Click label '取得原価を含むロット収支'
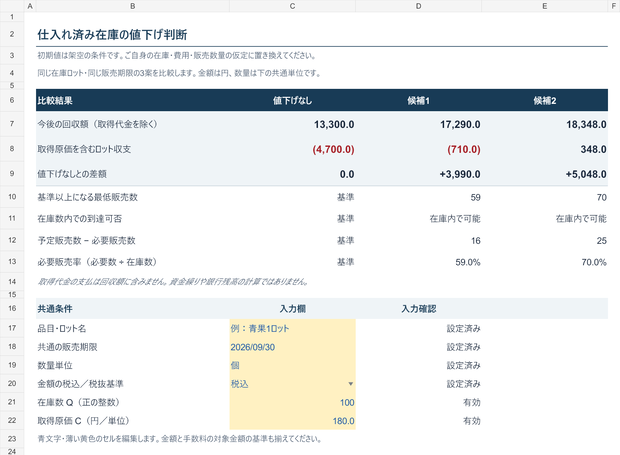Viewport: 620px width, 455px height. point(84,149)
